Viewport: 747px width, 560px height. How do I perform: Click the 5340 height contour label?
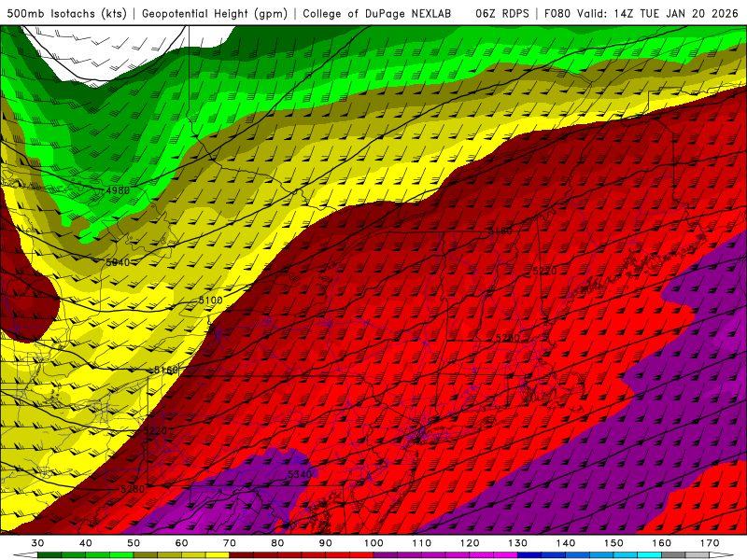[x=300, y=474]
